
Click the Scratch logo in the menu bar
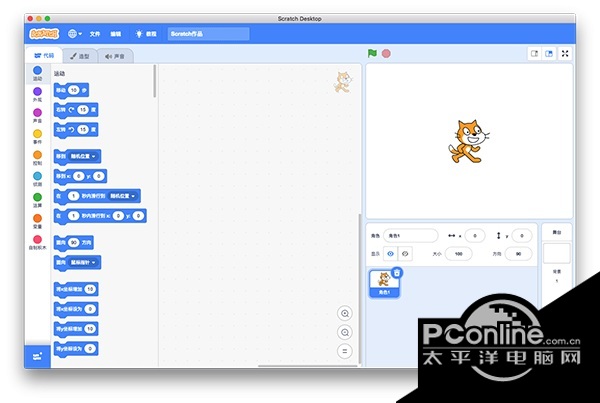pyautogui.click(x=44, y=34)
